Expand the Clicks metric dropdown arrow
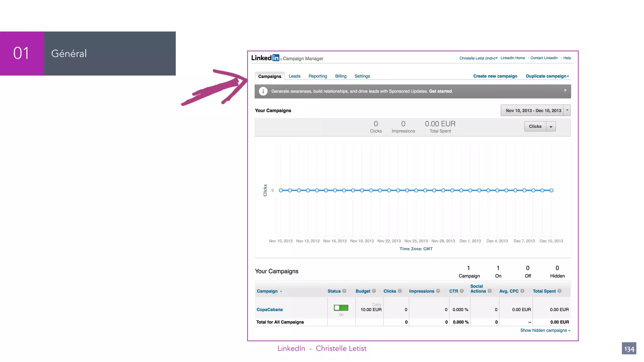The height and width of the screenshot is (362, 644). pyautogui.click(x=551, y=127)
